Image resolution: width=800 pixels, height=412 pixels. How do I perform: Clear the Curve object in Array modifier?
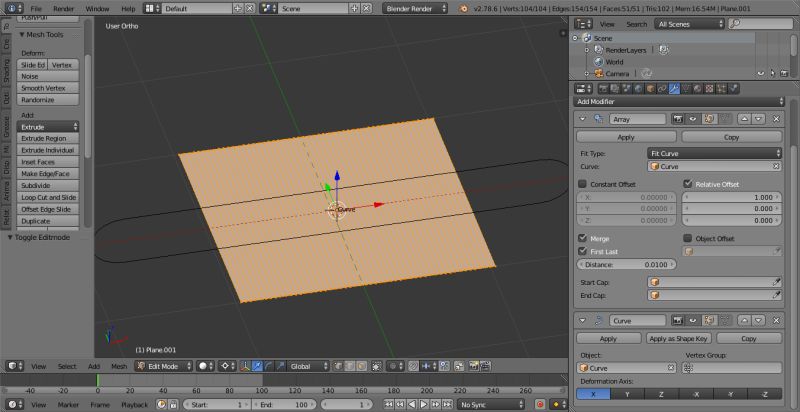pyautogui.click(x=776, y=166)
